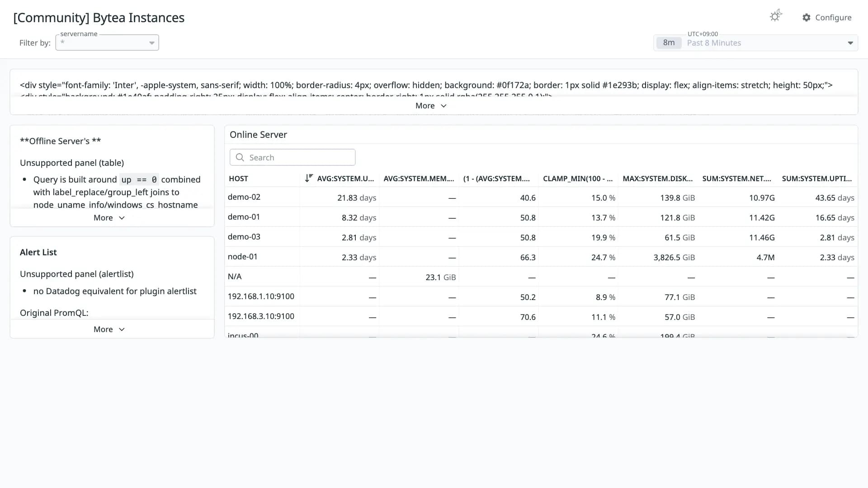The image size is (868, 488).
Task: Open the Past 8 Minutes time range dropdown
Action: tap(755, 43)
